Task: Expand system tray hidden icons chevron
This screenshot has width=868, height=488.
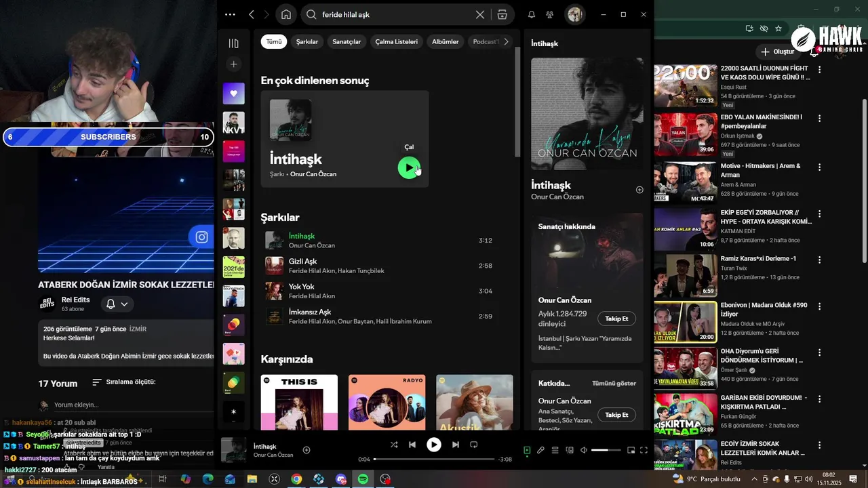Action: (x=755, y=479)
